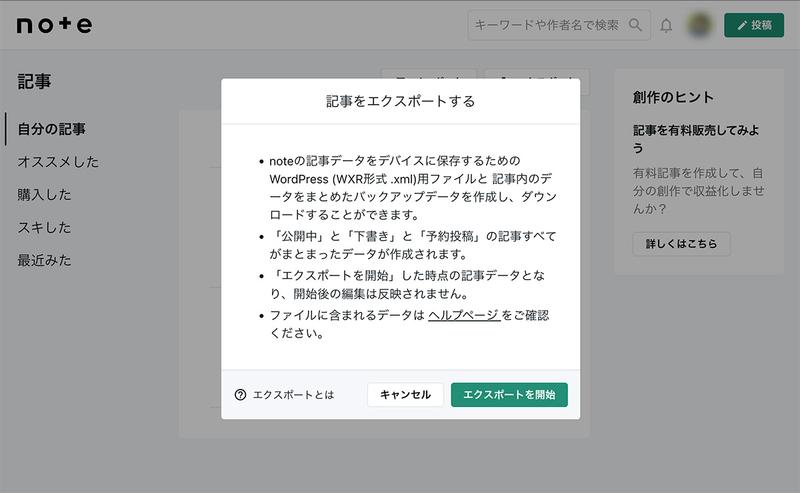Click the 投稿 post button

coord(754,25)
